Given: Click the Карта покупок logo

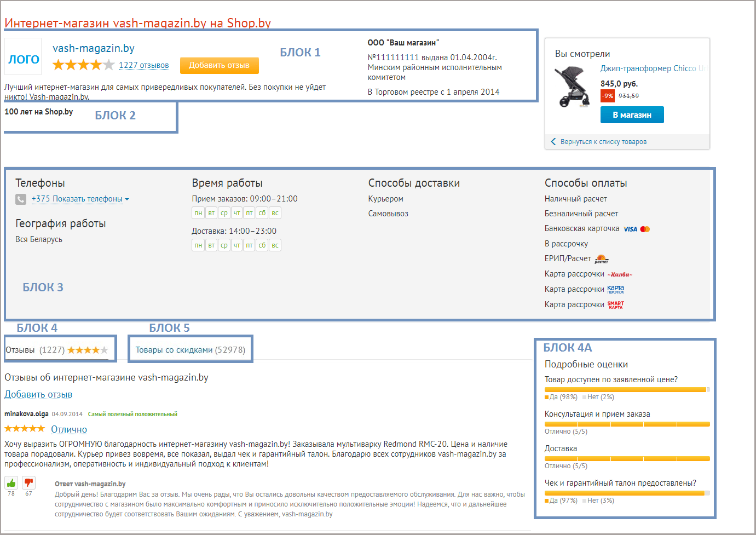Looking at the screenshot, I should point(616,289).
